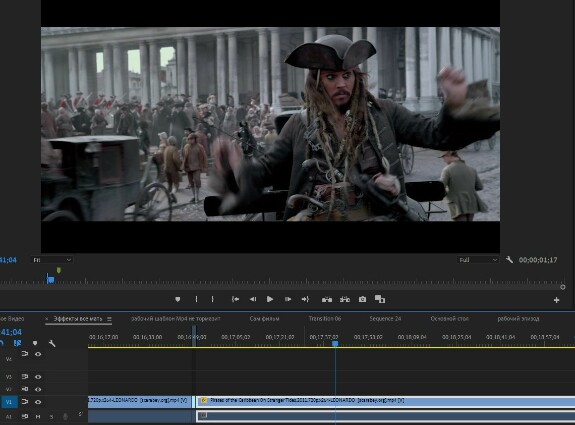Click the 00;17;37;02 mark on timeline ruler
Screen dimensions: 575x425
tap(324, 337)
